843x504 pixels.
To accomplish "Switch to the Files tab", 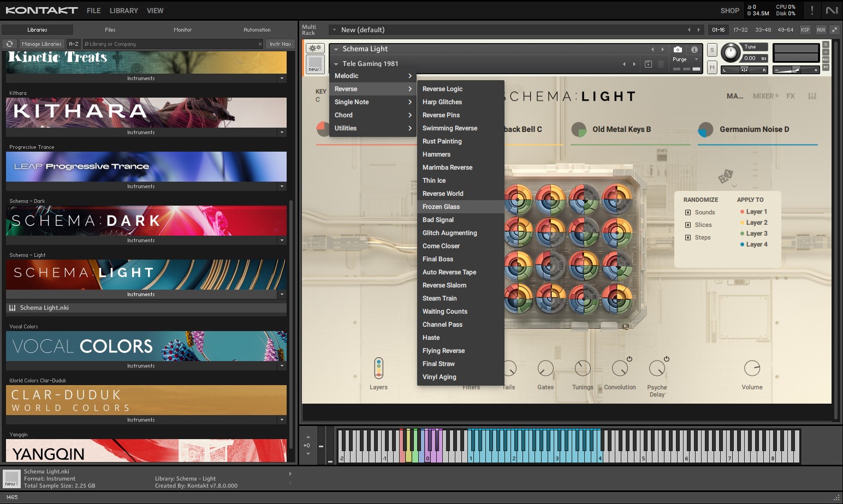I will point(110,30).
